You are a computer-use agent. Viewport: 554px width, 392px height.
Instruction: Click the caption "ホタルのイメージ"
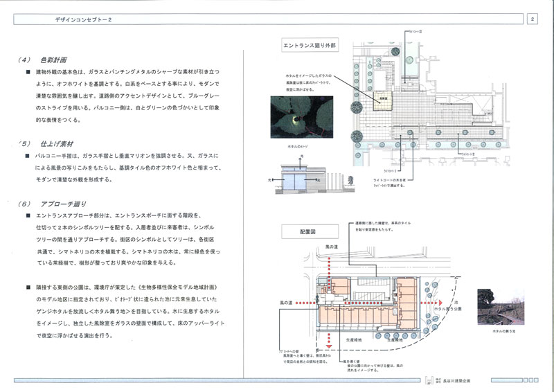pyautogui.click(x=299, y=146)
